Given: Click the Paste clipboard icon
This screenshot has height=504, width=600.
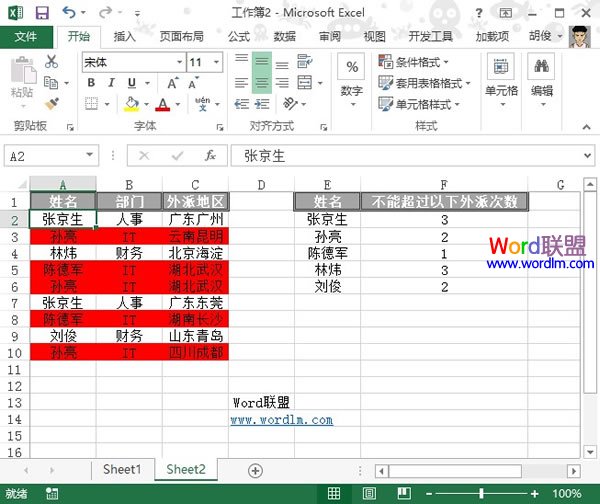Looking at the screenshot, I should (x=22, y=70).
